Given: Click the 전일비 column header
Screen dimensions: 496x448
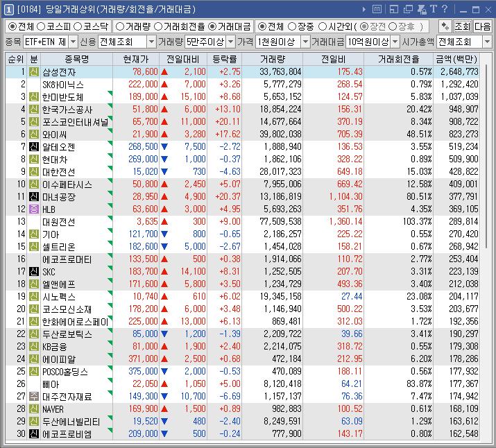Looking at the screenshot, I should pos(333,59).
